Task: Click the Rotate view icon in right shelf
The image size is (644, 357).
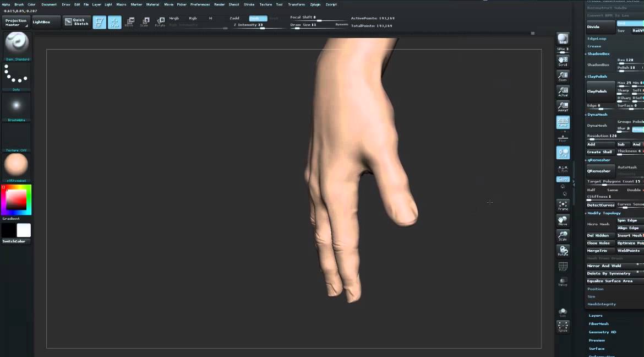Action: [x=563, y=251]
